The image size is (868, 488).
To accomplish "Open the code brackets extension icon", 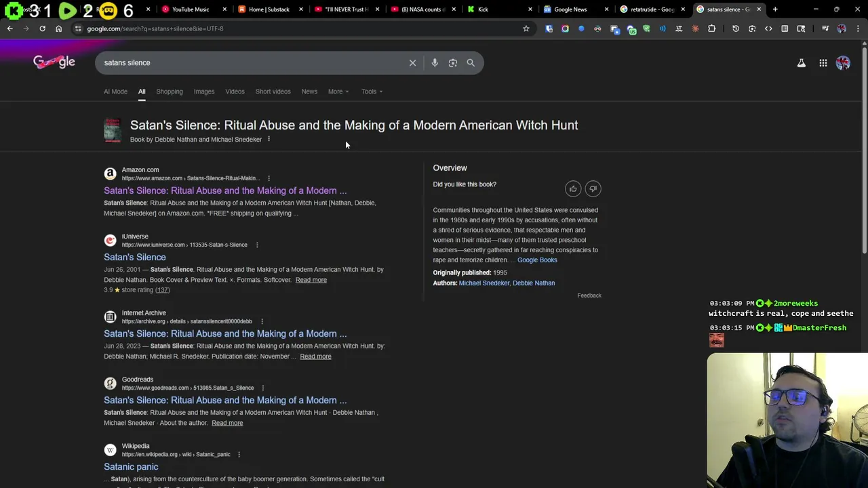I will coord(768,28).
